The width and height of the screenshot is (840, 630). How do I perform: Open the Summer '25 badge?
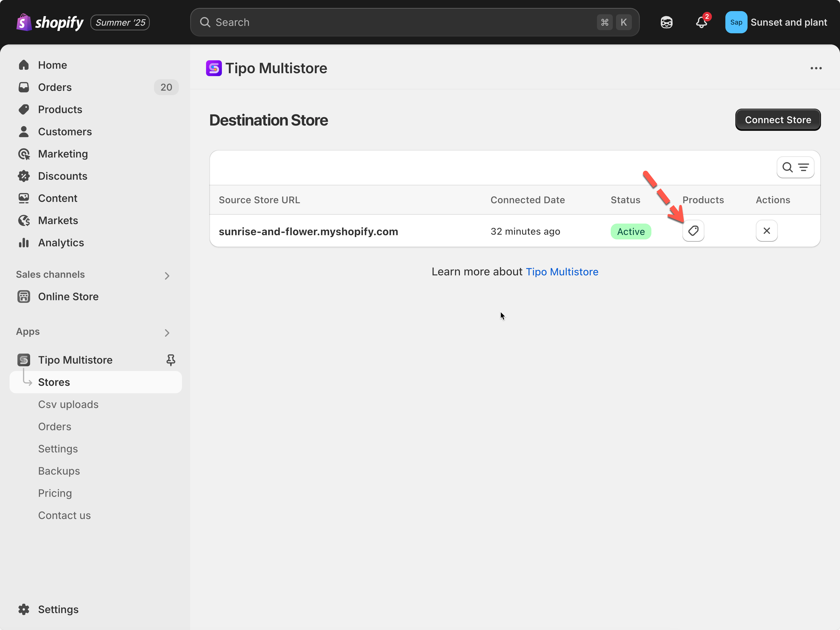click(x=120, y=22)
